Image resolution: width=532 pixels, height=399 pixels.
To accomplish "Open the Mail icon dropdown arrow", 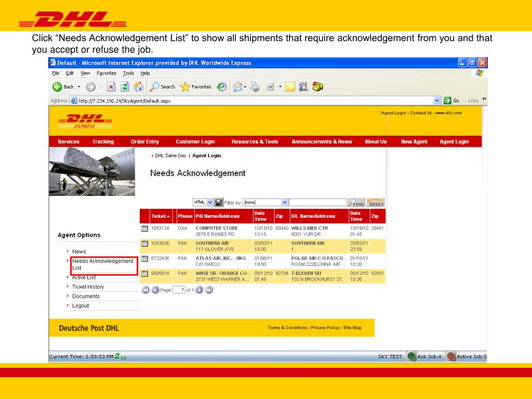I will pyautogui.click(x=245, y=87).
